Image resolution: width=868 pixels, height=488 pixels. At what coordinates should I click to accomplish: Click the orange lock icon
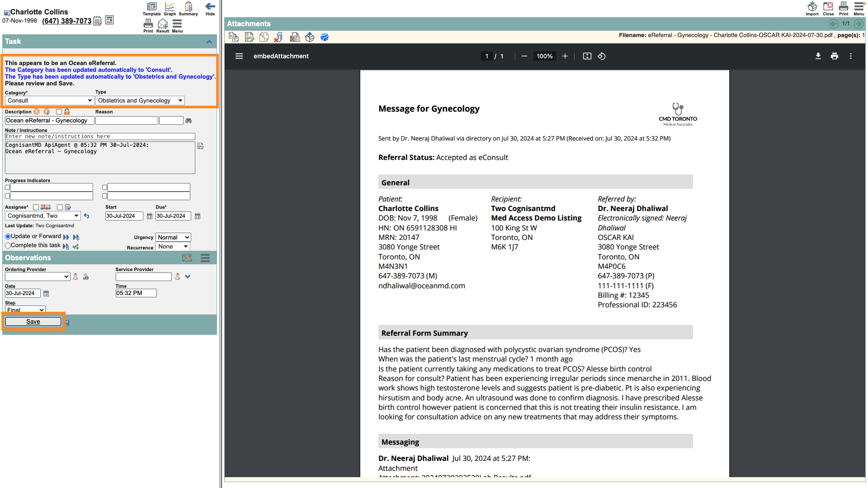click(x=67, y=112)
